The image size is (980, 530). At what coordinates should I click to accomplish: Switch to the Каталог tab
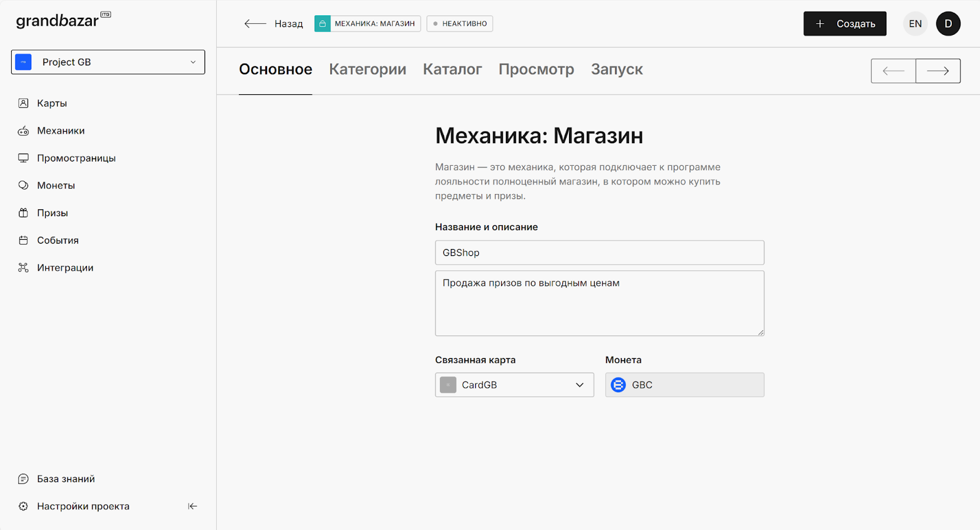(x=453, y=70)
